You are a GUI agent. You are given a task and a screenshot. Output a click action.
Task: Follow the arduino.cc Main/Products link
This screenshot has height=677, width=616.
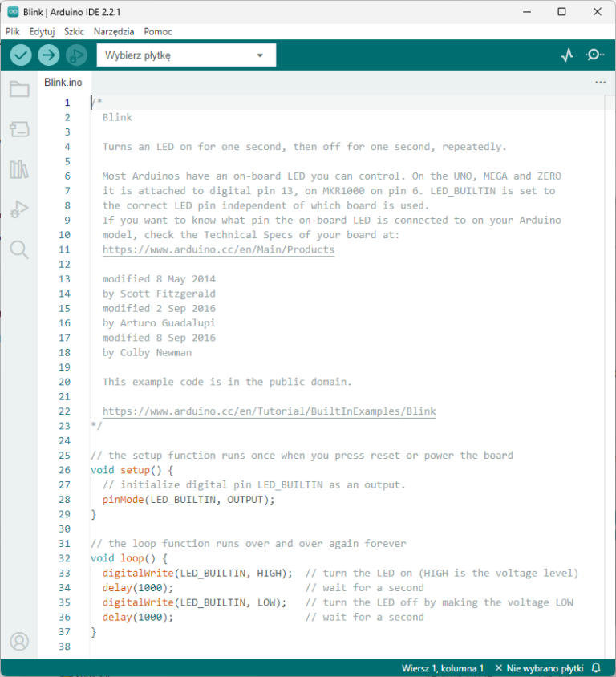tap(218, 249)
